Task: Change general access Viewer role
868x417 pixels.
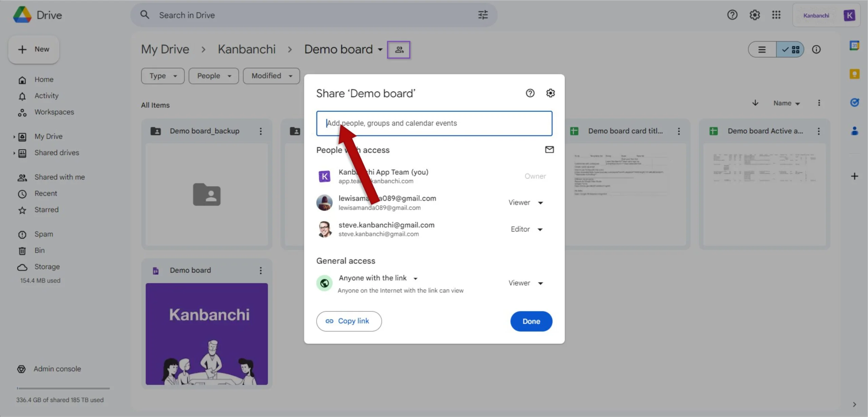Action: click(526, 283)
